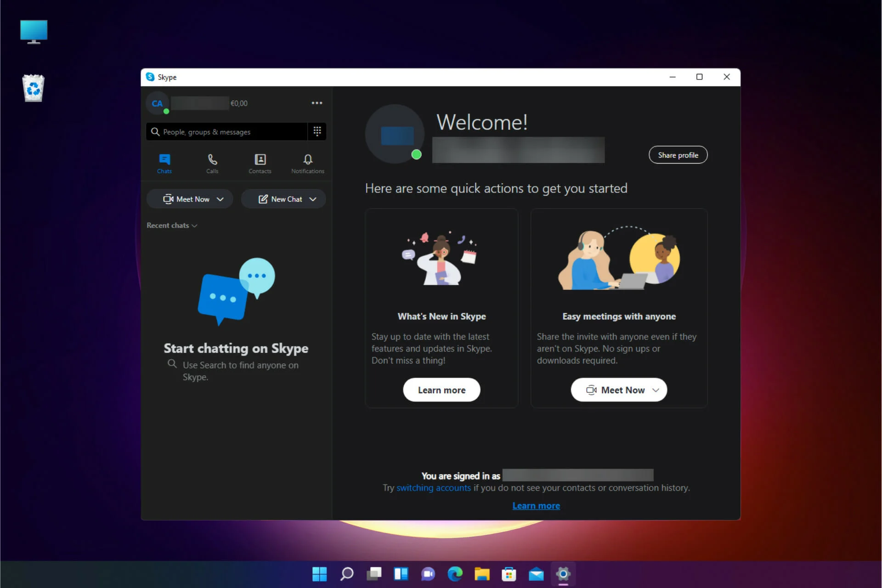The height and width of the screenshot is (588, 882).
Task: Minimize the Skype window
Action: (673, 77)
